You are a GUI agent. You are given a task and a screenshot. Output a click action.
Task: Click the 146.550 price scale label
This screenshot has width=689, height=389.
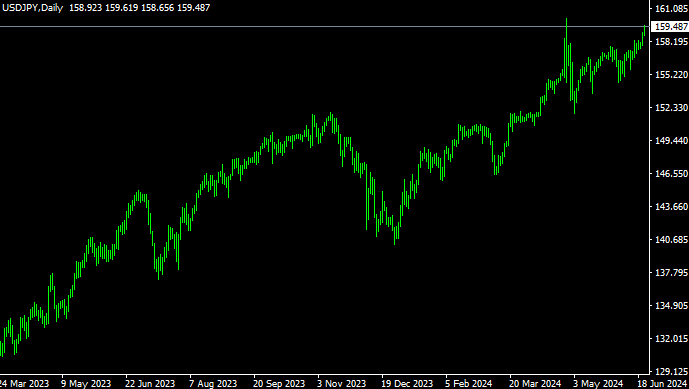[x=671, y=174]
